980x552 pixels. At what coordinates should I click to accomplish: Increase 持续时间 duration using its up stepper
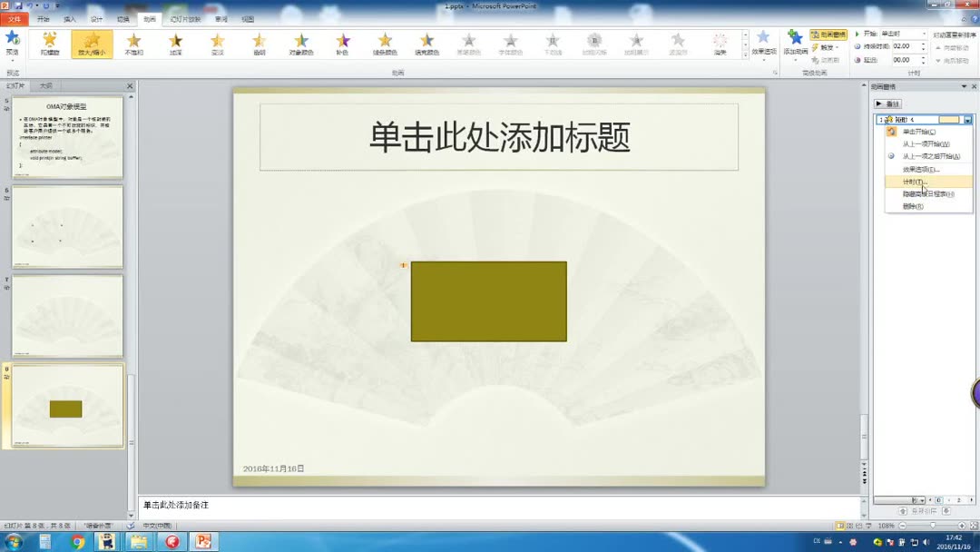point(924,43)
